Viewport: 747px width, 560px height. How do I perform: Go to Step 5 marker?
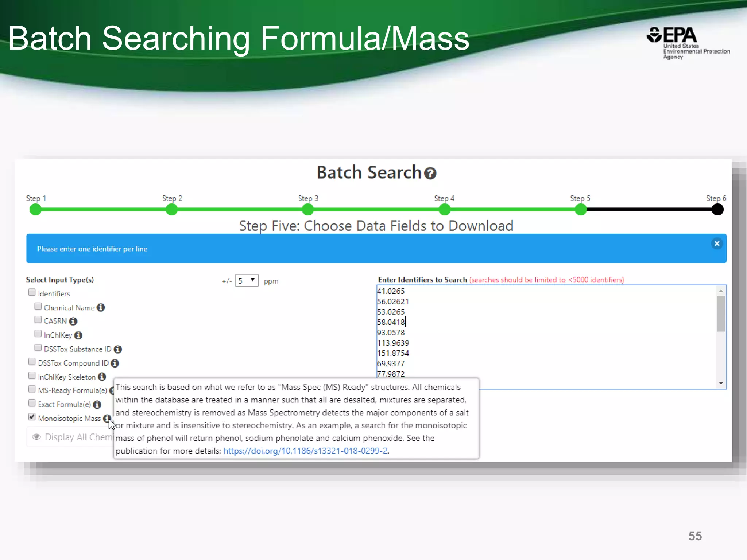581,209
